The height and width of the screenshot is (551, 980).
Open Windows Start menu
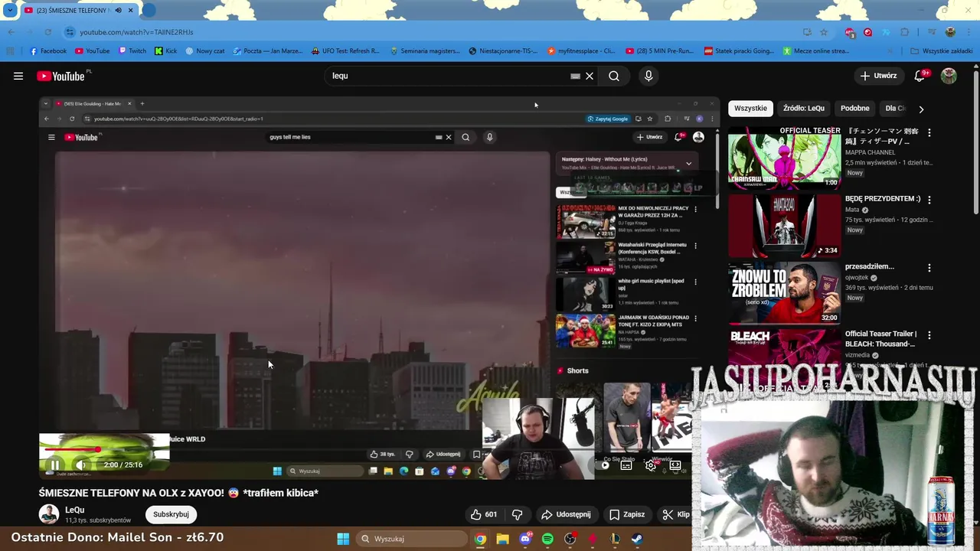coord(343,539)
